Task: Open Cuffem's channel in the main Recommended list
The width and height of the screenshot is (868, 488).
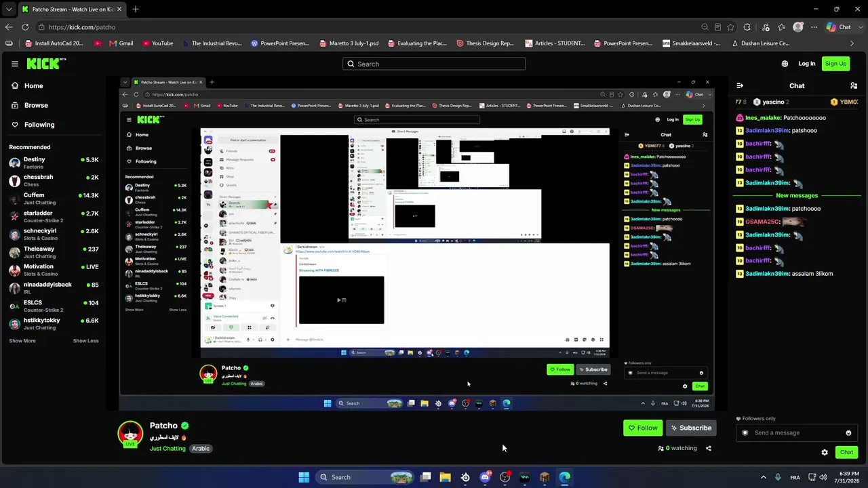Action: (53, 199)
